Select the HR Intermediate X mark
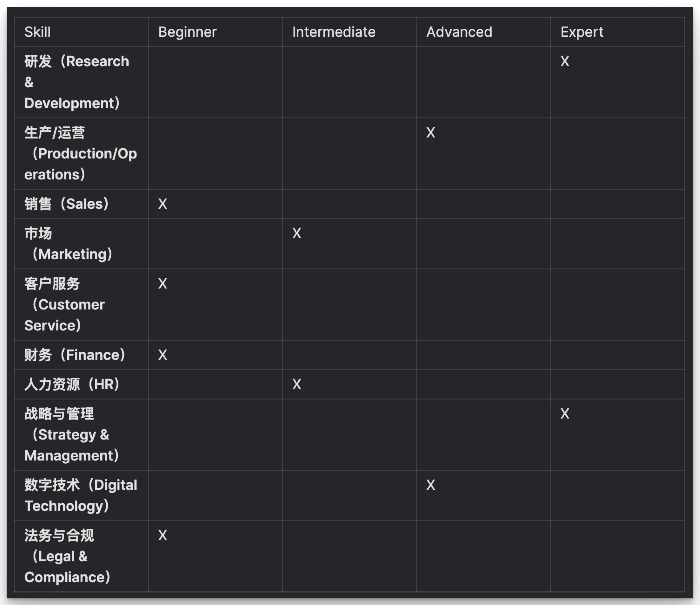Image resolution: width=700 pixels, height=605 pixels. [x=297, y=384]
